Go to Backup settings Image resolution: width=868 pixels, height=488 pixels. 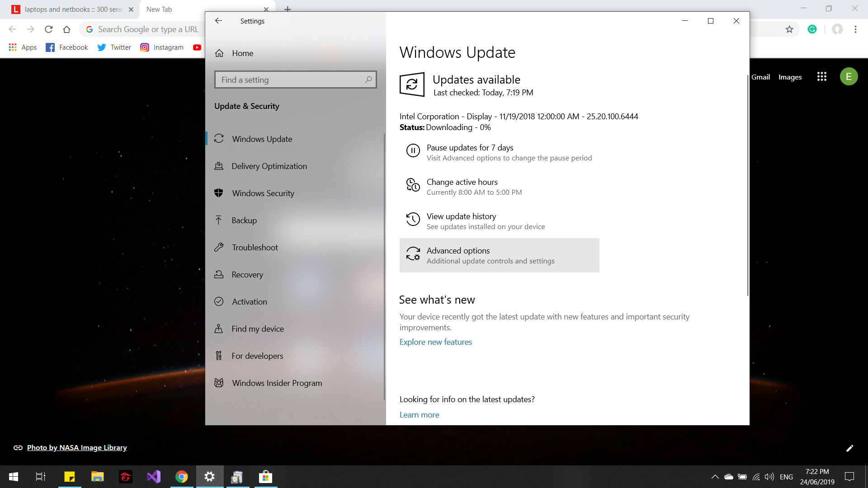coord(244,221)
